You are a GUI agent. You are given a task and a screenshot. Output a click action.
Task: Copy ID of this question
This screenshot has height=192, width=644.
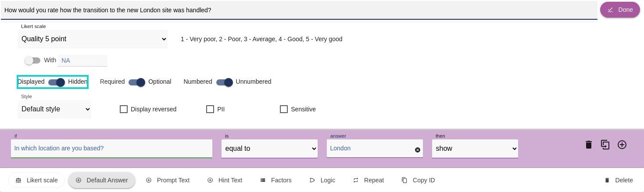coord(418,180)
